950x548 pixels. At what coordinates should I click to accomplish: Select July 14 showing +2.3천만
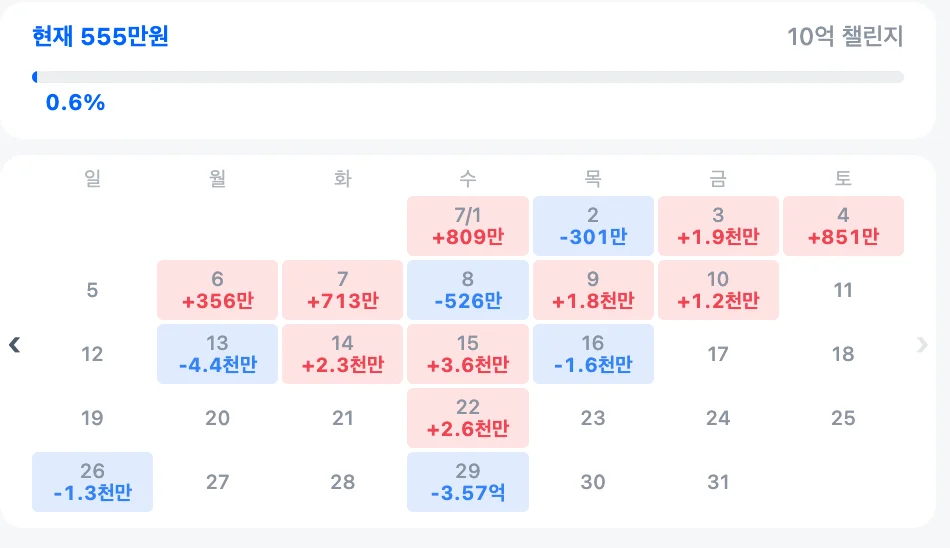[x=342, y=354]
